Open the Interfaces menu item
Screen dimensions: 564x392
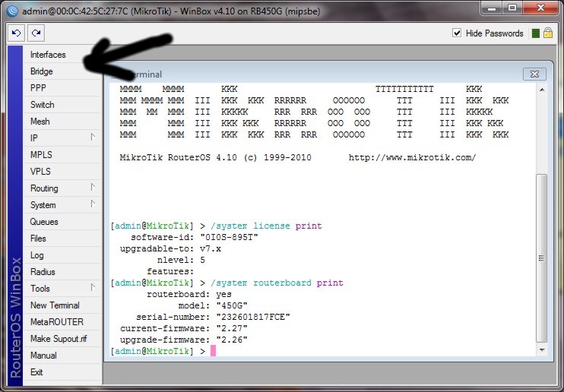(62, 55)
